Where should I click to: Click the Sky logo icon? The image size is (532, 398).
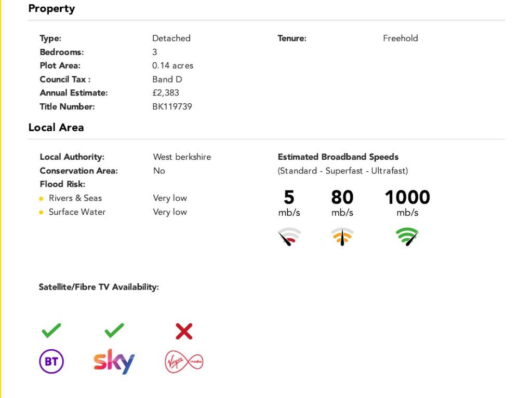[114, 361]
